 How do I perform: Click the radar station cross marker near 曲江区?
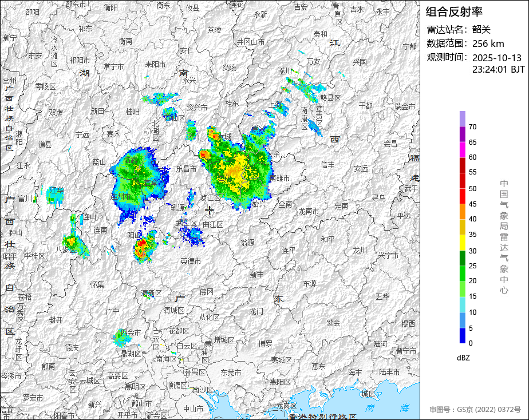click(209, 211)
